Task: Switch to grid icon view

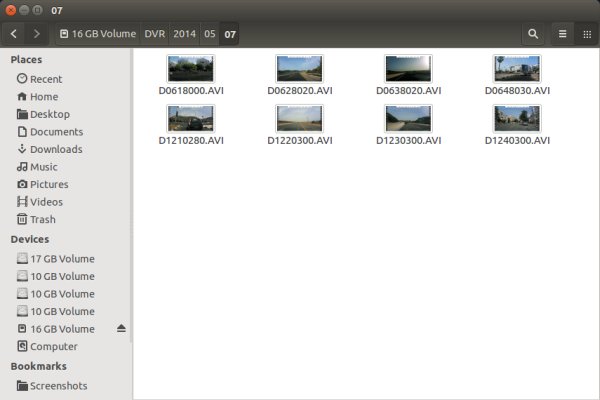Action: click(x=587, y=34)
